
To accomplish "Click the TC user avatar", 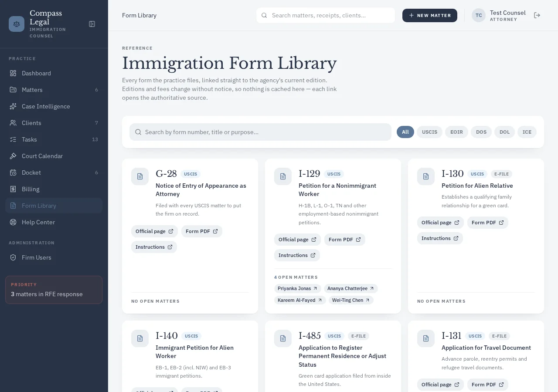I will pyautogui.click(x=479, y=15).
